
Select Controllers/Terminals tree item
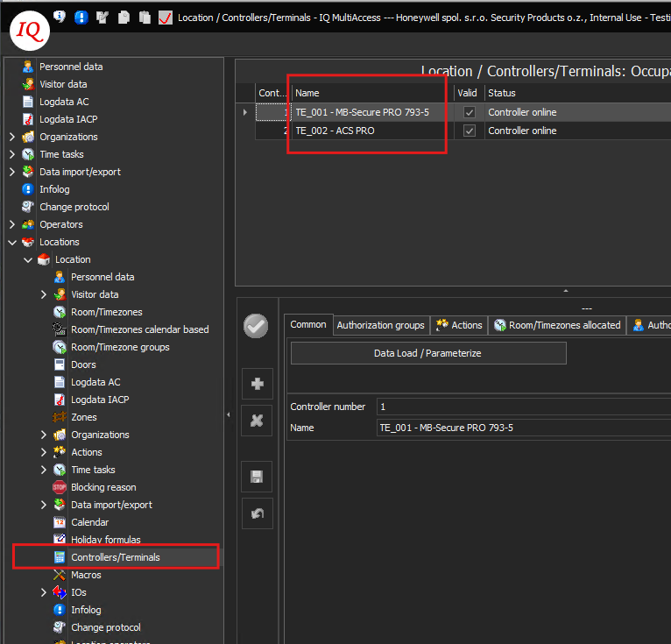coord(115,557)
